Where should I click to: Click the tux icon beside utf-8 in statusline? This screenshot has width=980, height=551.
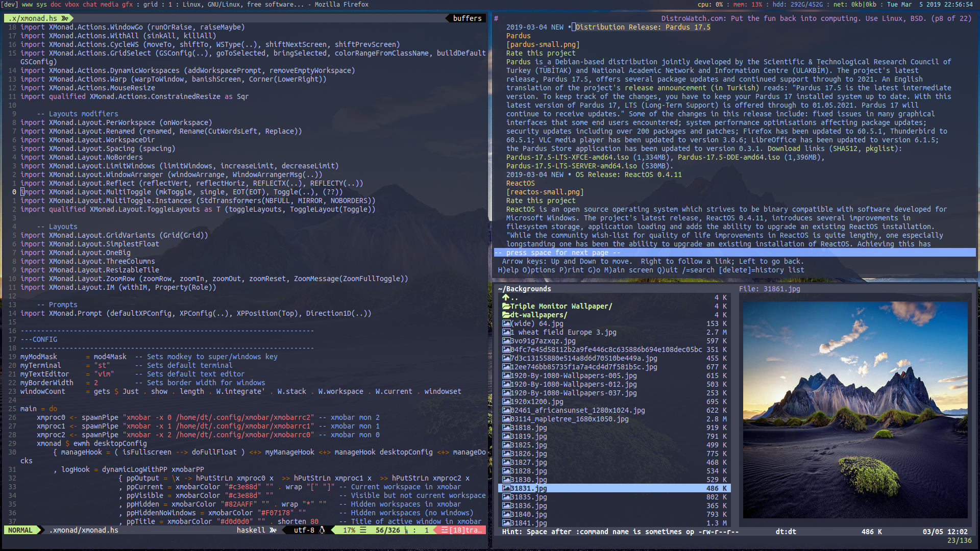click(322, 530)
